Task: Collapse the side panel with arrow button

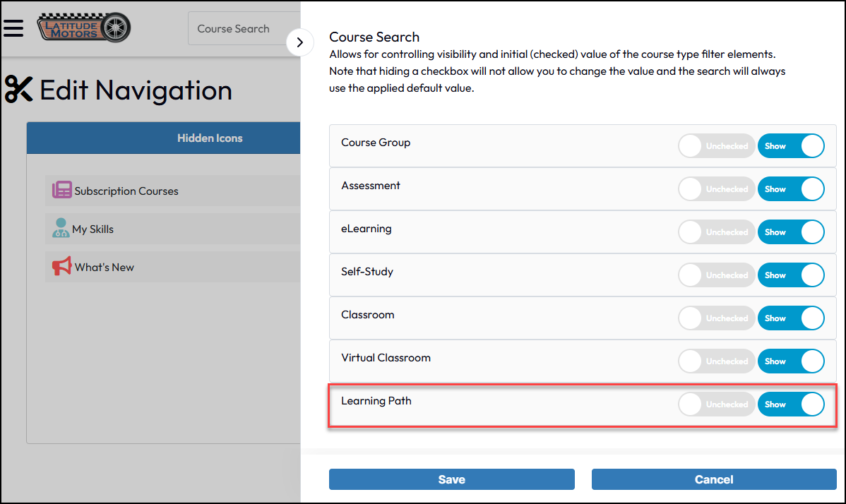Action: point(300,42)
